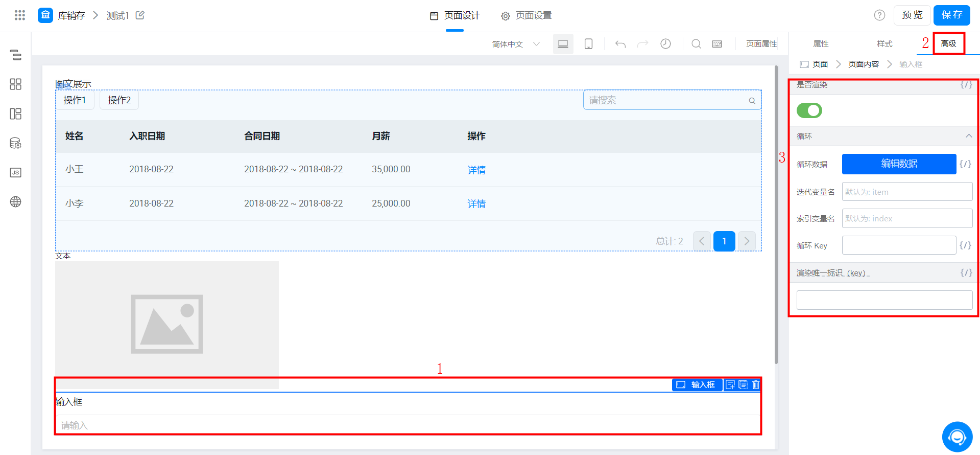
Task: Switch to mobile preview device icon
Action: click(x=588, y=44)
